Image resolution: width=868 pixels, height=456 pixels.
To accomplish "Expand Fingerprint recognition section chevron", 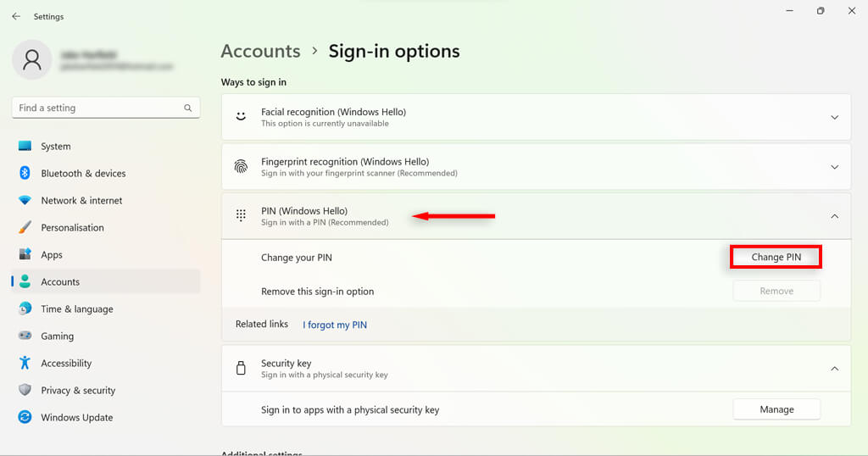I will (834, 167).
